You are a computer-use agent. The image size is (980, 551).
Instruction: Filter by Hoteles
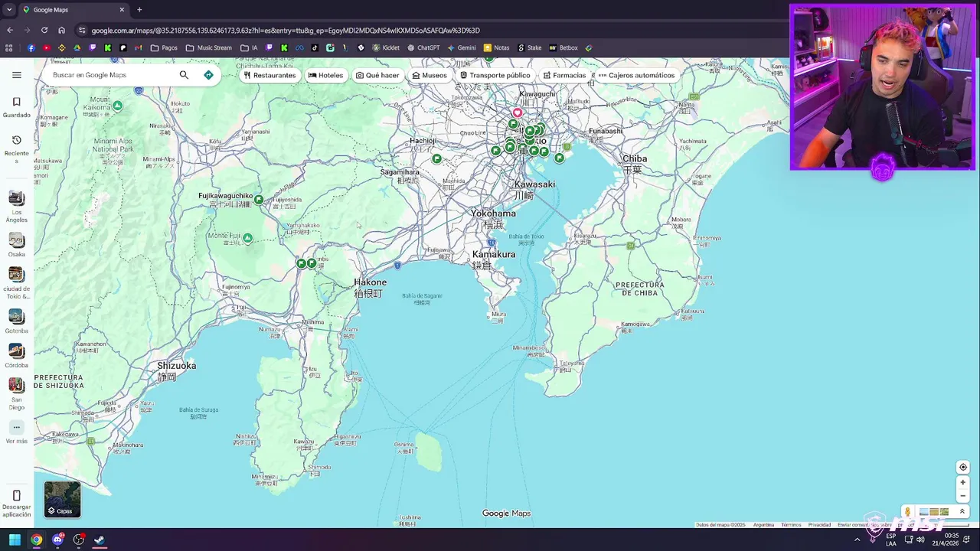pyautogui.click(x=325, y=75)
